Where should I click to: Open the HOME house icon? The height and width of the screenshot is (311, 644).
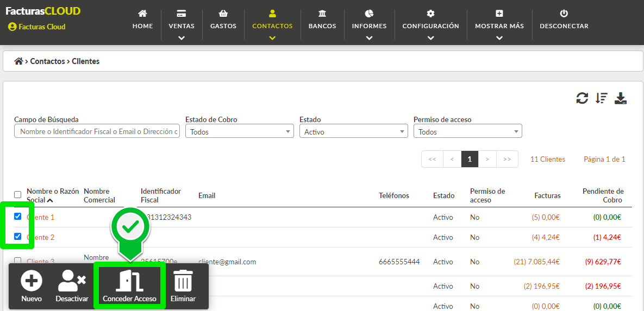(x=142, y=14)
